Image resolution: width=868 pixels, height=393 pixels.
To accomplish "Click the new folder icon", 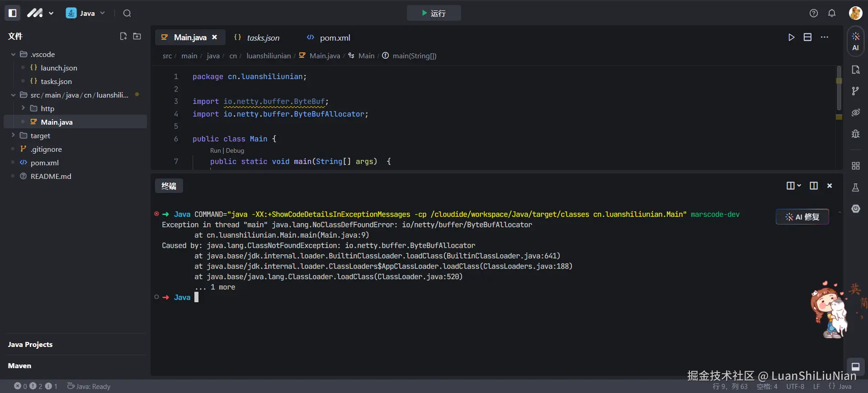I will 137,36.
